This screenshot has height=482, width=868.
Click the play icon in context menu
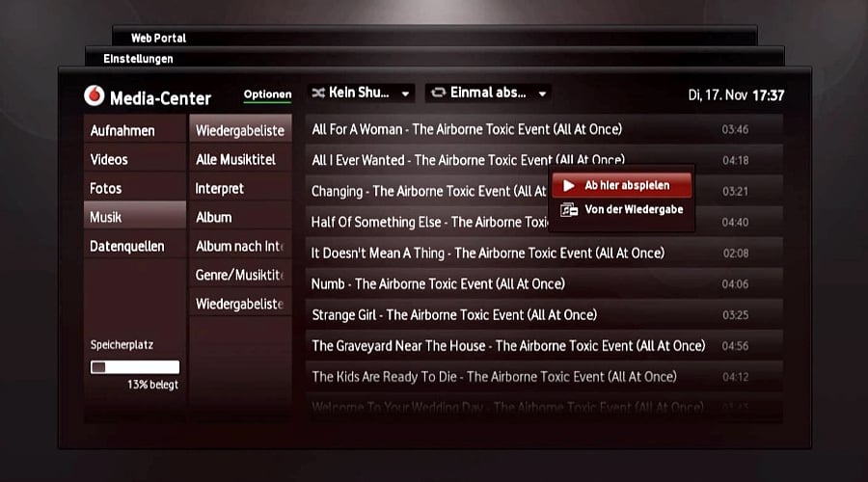[569, 185]
